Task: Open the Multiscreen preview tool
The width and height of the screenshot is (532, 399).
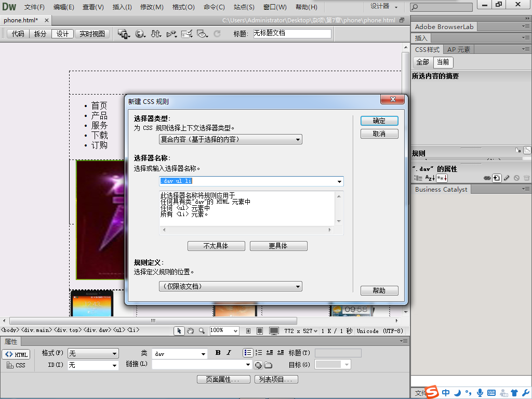Action: (124, 34)
